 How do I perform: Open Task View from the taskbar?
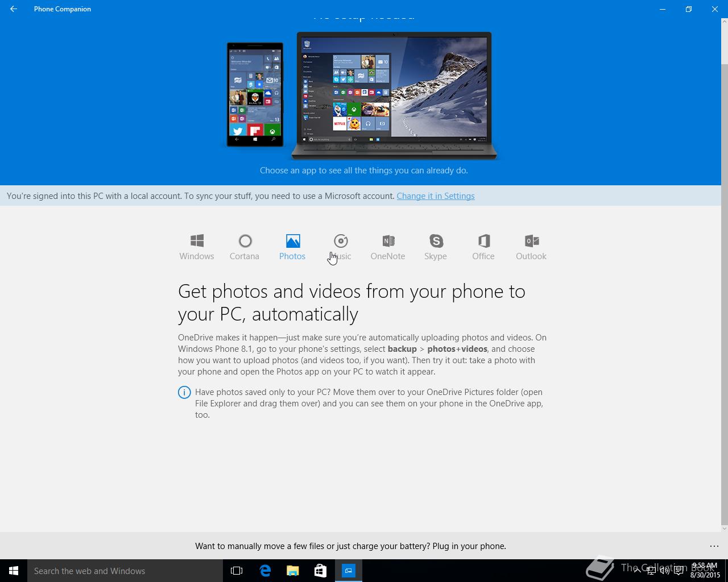(x=237, y=571)
